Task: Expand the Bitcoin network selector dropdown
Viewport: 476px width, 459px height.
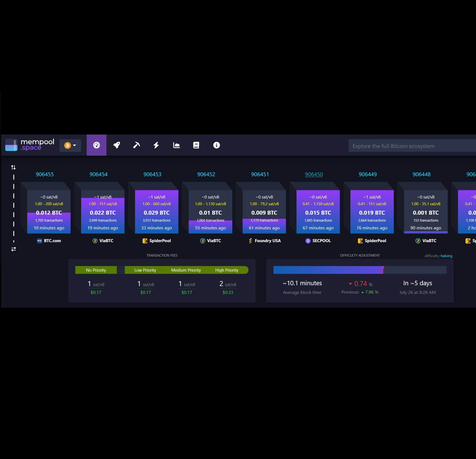Action: click(70, 145)
